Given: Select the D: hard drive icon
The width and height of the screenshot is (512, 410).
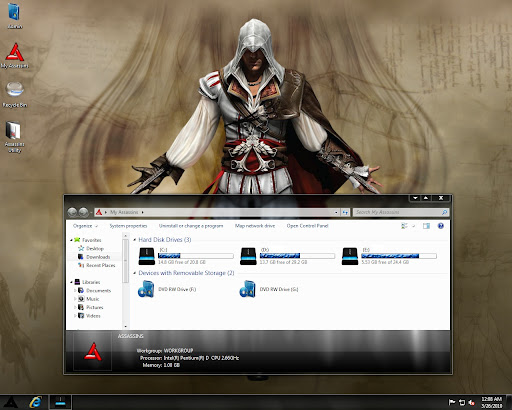Looking at the screenshot, I should 248,256.
